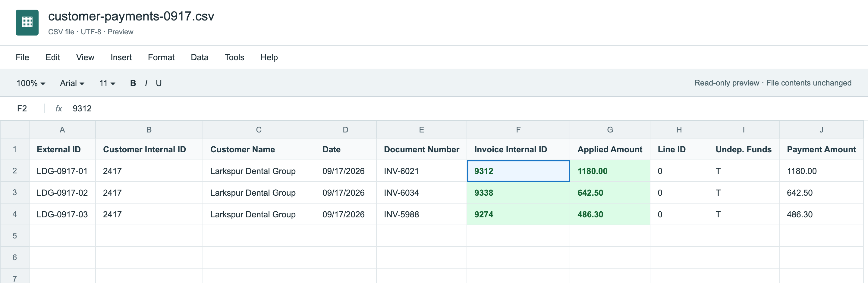Toggle Bold formatting button

click(x=133, y=83)
